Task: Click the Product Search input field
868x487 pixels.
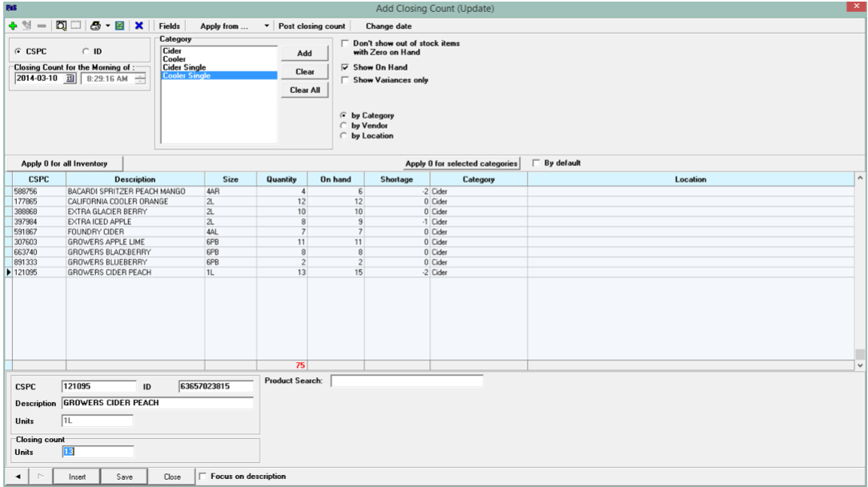Action: [407, 380]
